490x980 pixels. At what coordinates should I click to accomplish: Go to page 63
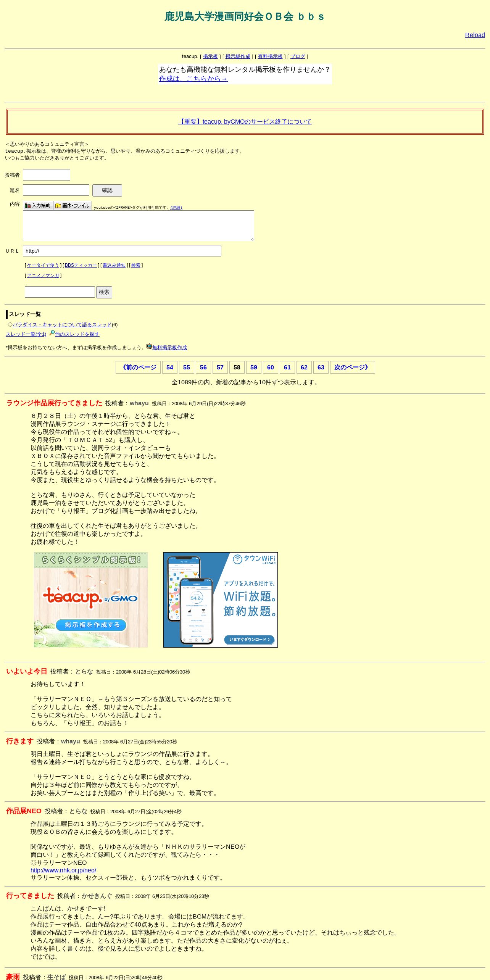[321, 367]
